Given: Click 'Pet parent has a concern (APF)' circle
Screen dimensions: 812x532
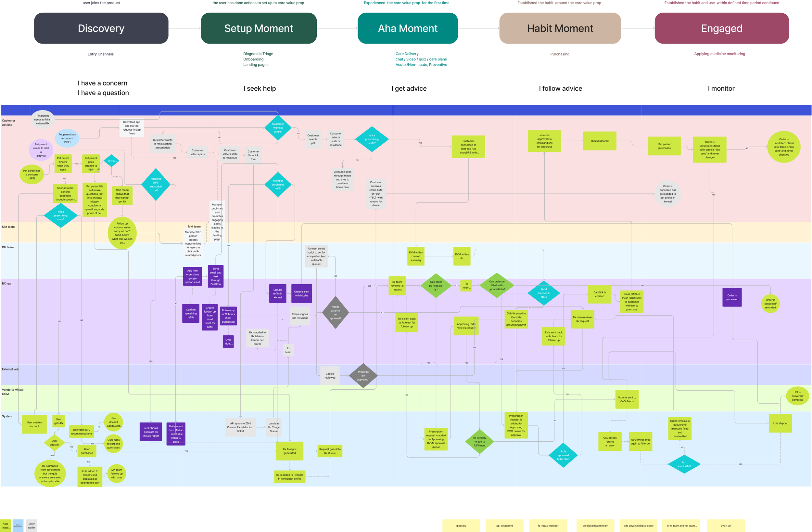Looking at the screenshot, I should click(32, 175).
